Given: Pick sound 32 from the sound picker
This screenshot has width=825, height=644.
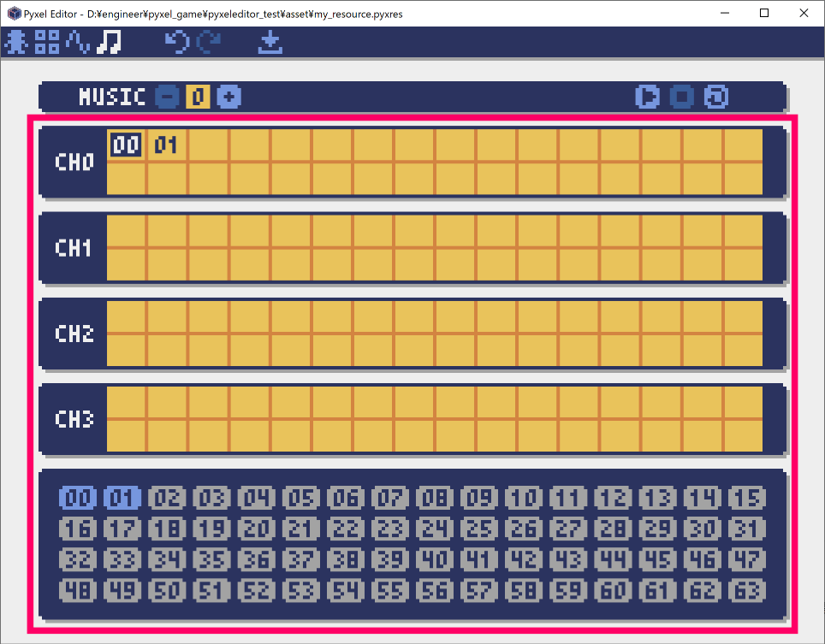Looking at the screenshot, I should (78, 560).
